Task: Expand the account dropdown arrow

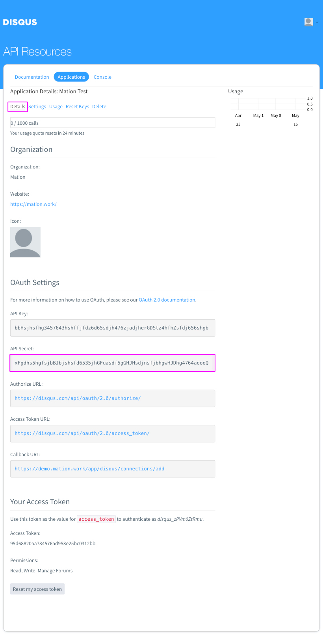Action: point(317,22)
